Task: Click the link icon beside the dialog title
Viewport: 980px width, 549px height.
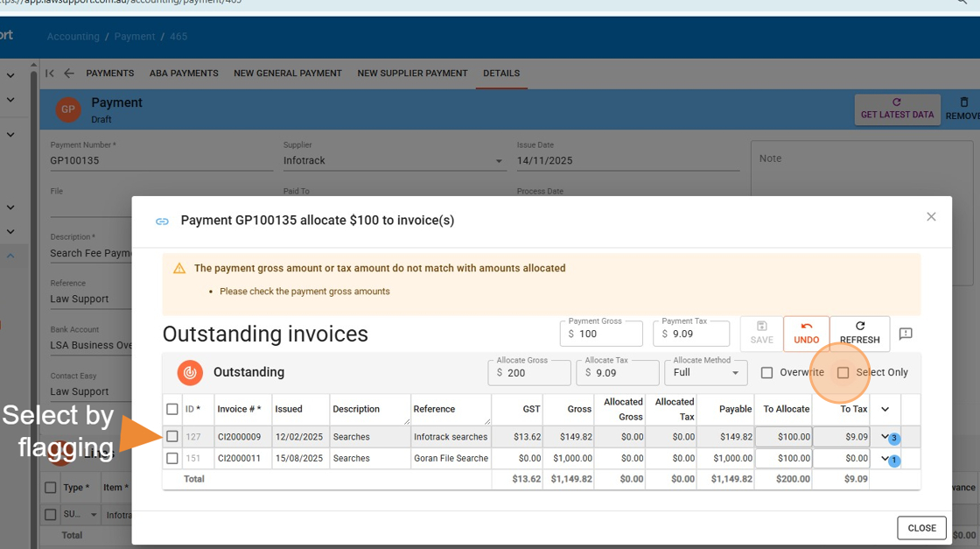Action: [x=162, y=221]
